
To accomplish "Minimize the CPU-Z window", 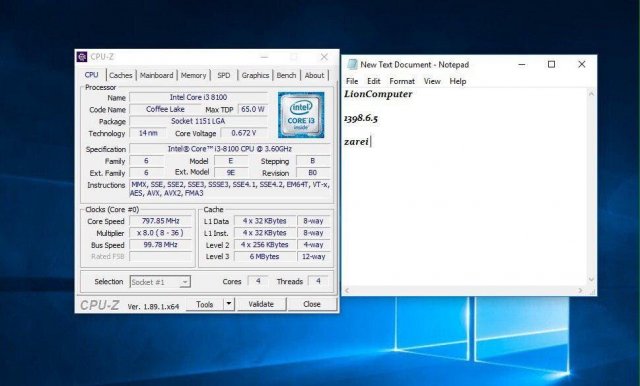I will (264, 57).
